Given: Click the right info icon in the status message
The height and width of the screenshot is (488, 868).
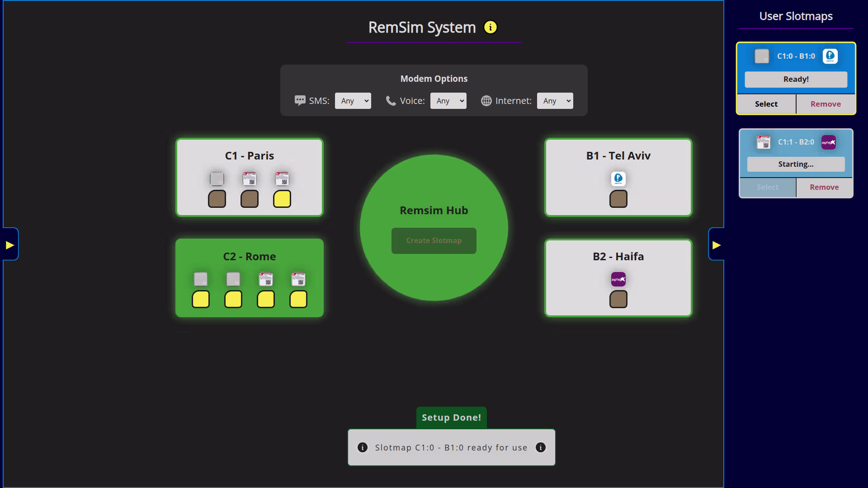Looking at the screenshot, I should [541, 447].
